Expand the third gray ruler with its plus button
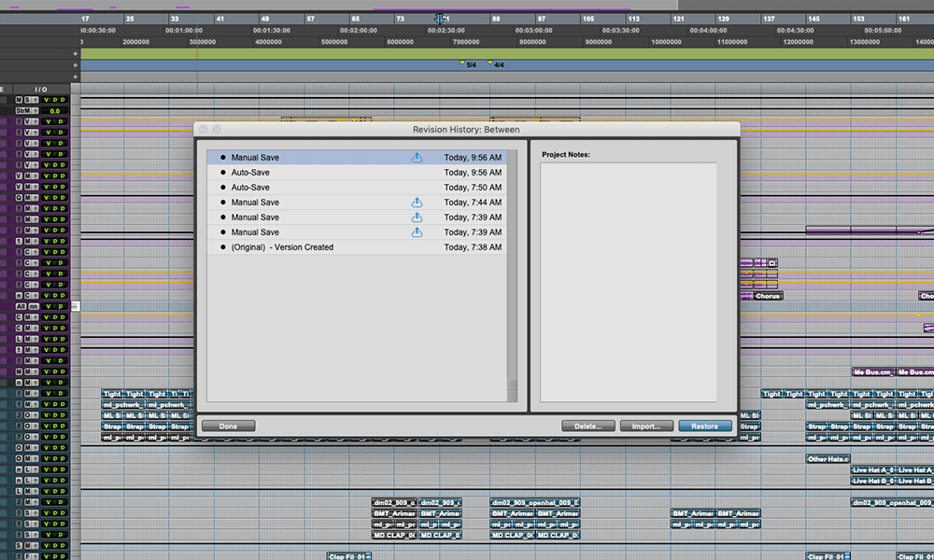Screen dimensions: 934x560 pos(76,77)
